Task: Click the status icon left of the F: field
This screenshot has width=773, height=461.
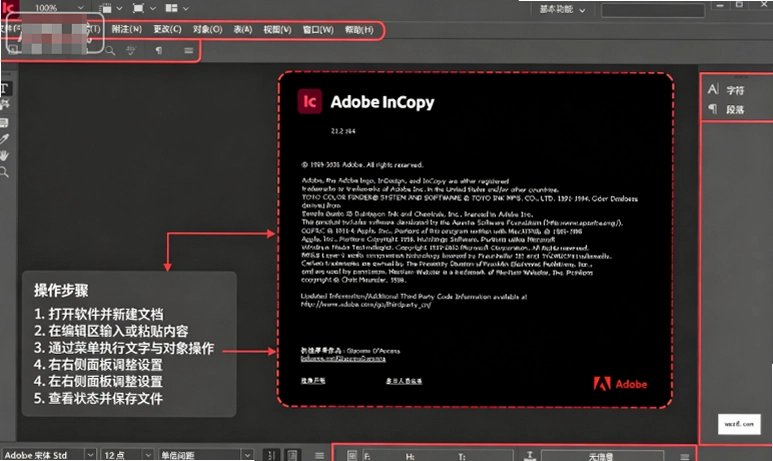Action: (x=351, y=456)
